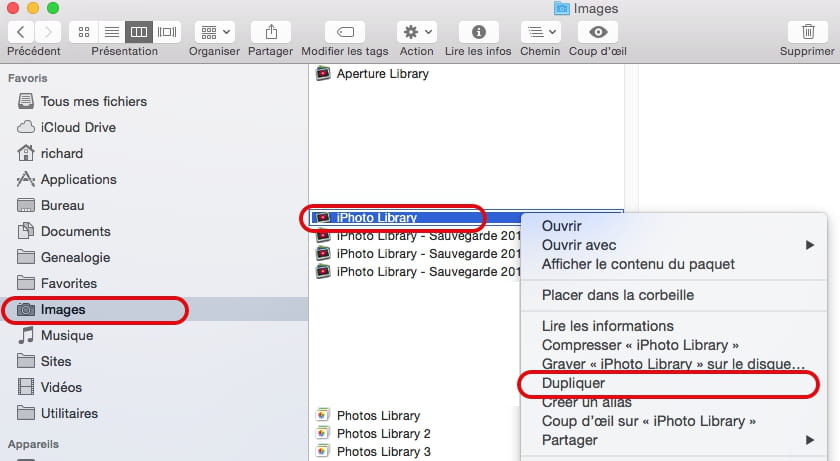This screenshot has width=840, height=461.
Task: Choose Dupliquer in context menu
Action: [x=674, y=383]
